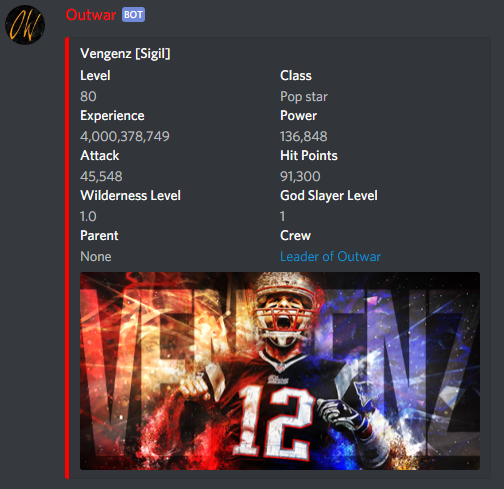The height and width of the screenshot is (489, 504).
Task: Click the Outwar bot avatar icon
Action: pos(25,25)
